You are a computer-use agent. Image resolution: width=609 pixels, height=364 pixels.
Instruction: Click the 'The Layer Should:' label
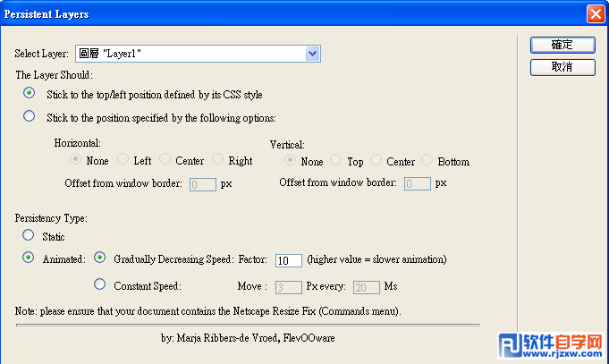pyautogui.click(x=54, y=75)
